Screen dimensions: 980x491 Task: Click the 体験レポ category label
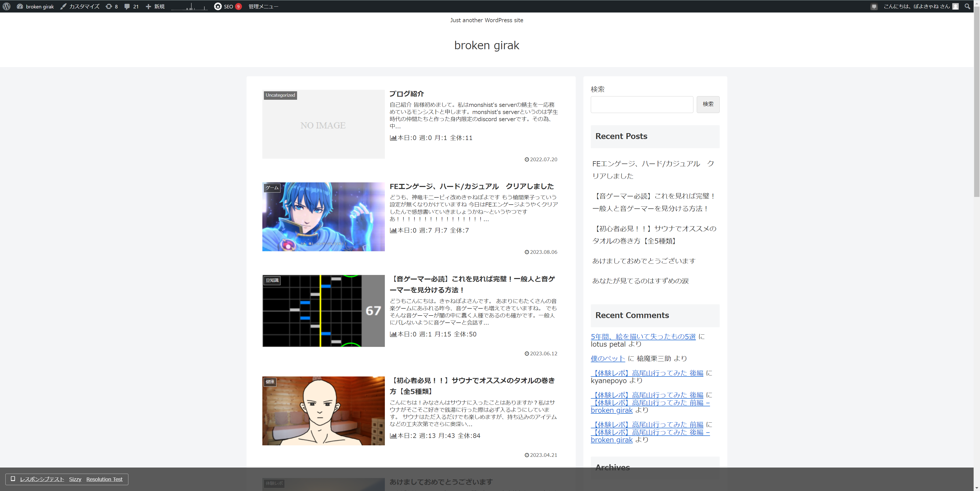(x=274, y=483)
